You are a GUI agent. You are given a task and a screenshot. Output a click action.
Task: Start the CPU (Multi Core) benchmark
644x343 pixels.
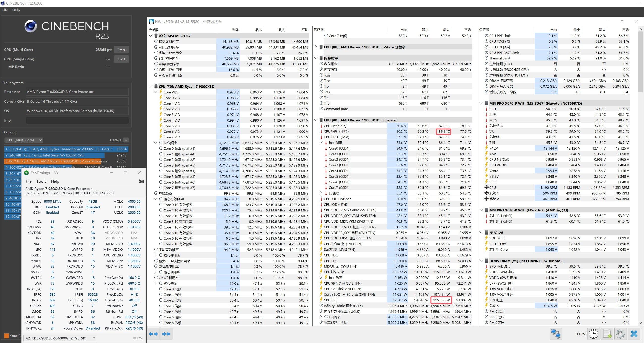point(121,50)
